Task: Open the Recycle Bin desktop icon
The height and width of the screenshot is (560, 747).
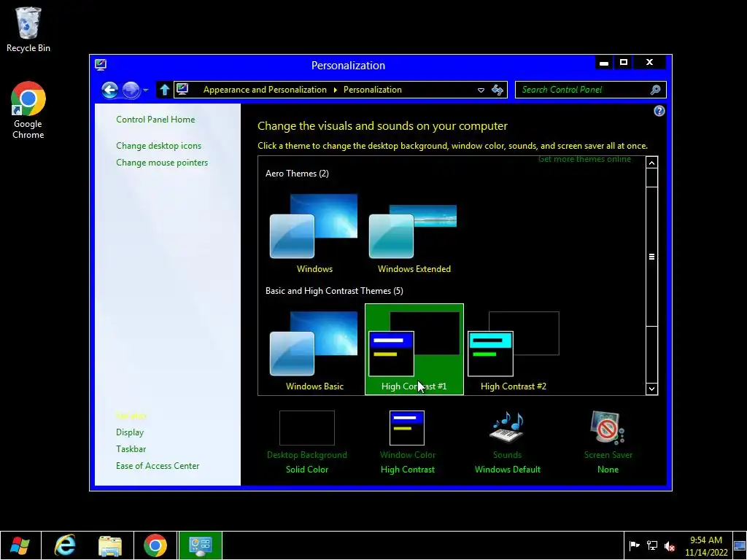Action: pyautogui.click(x=28, y=29)
